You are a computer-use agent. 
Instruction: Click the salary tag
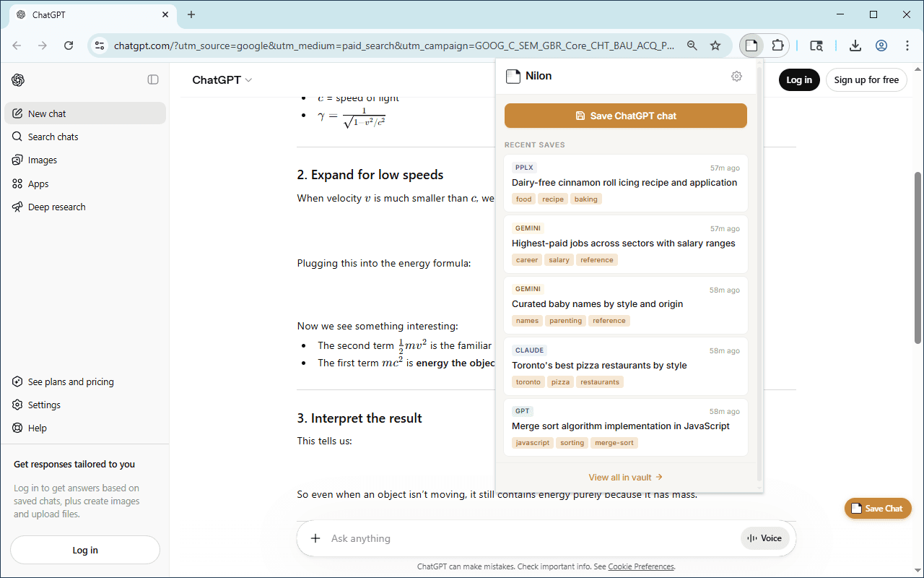pos(559,260)
